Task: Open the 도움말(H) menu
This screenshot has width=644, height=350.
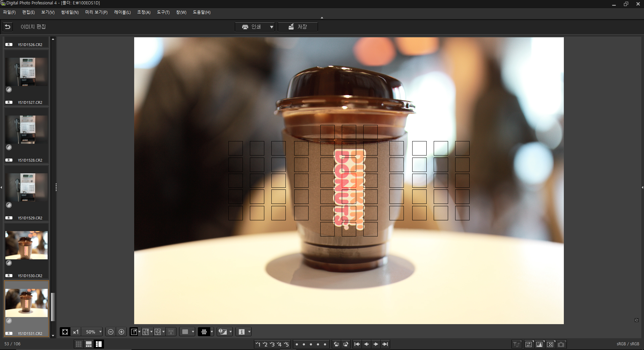Action: (202, 12)
